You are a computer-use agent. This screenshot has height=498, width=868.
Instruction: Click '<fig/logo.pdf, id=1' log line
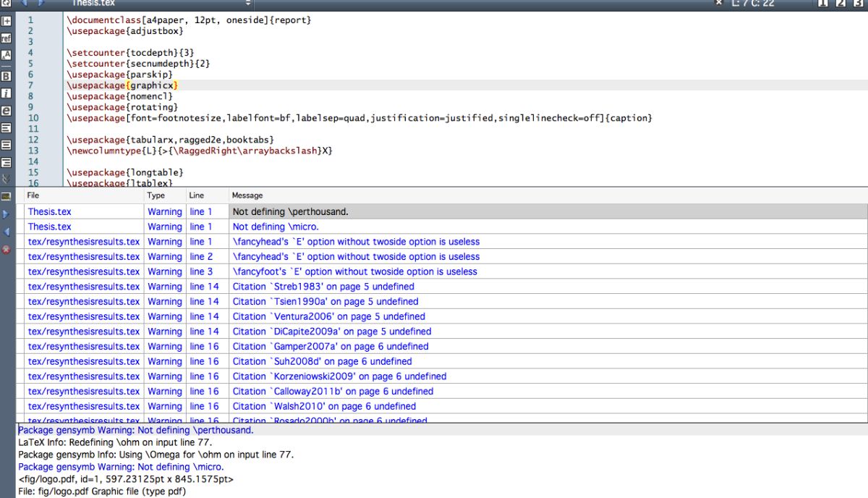click(126, 479)
